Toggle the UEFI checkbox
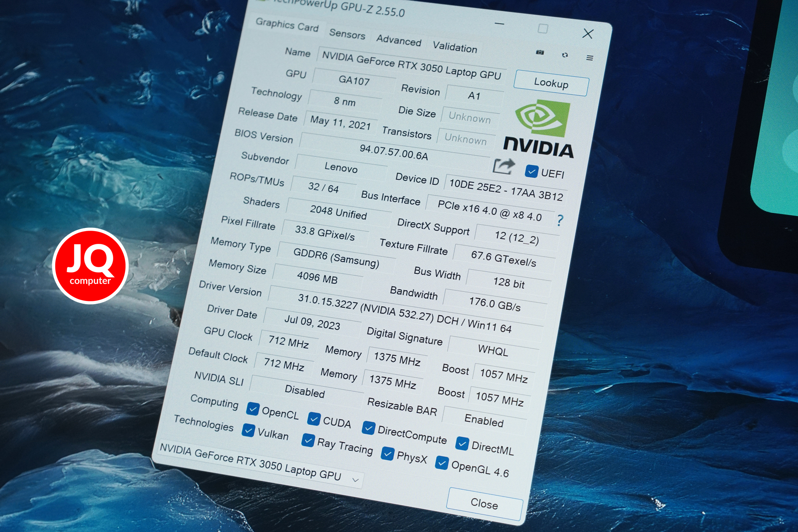 (x=531, y=171)
